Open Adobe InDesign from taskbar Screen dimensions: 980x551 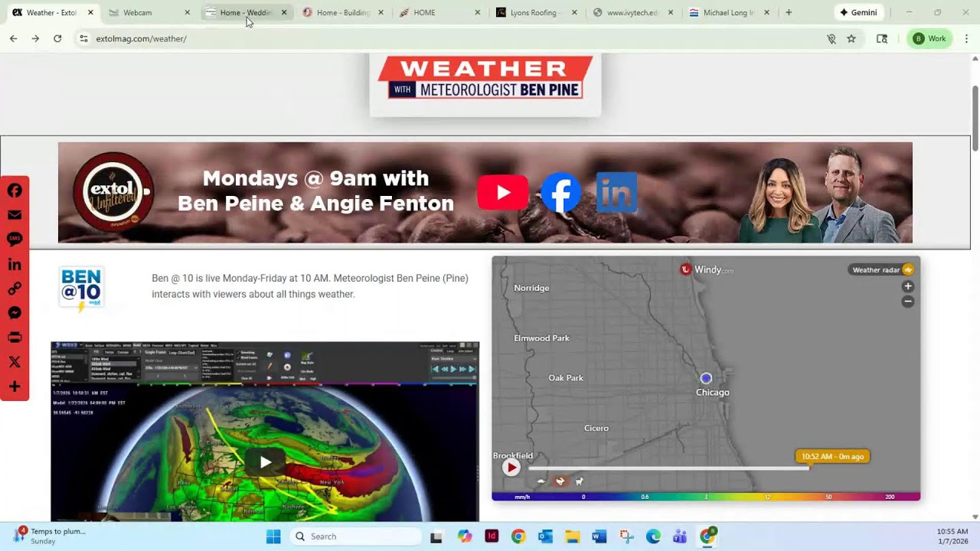(x=492, y=536)
